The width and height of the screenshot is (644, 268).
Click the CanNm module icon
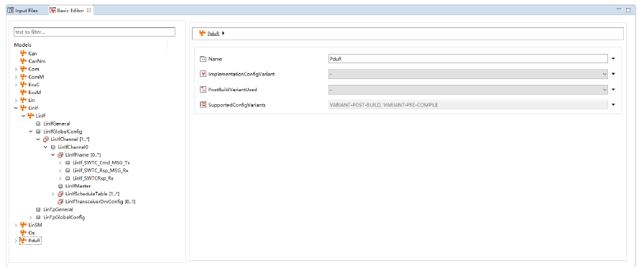(24, 61)
